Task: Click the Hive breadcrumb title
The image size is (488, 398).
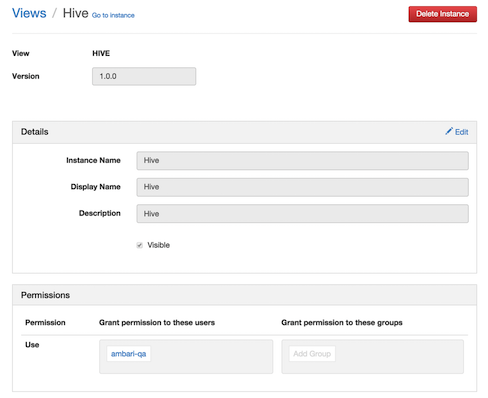Action: tap(76, 13)
